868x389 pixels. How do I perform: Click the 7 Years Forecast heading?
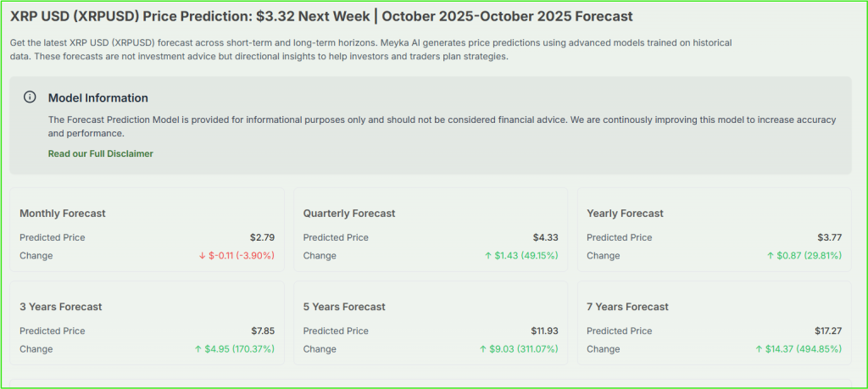click(x=627, y=307)
